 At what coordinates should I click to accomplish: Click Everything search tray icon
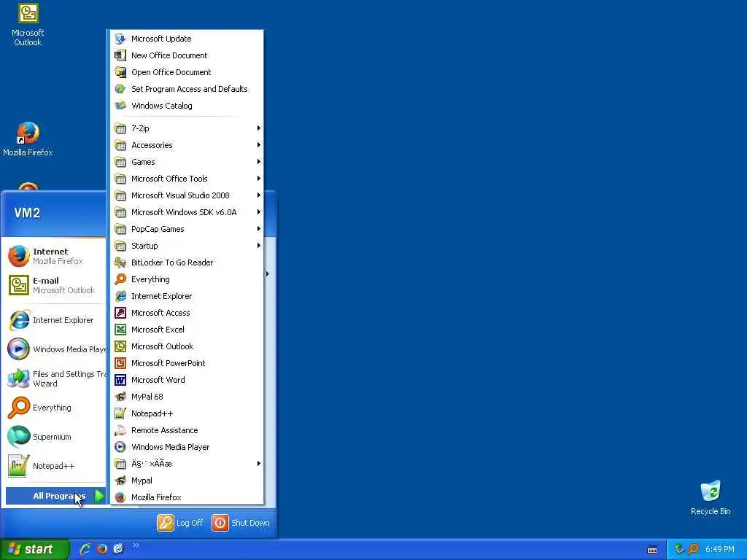(693, 549)
